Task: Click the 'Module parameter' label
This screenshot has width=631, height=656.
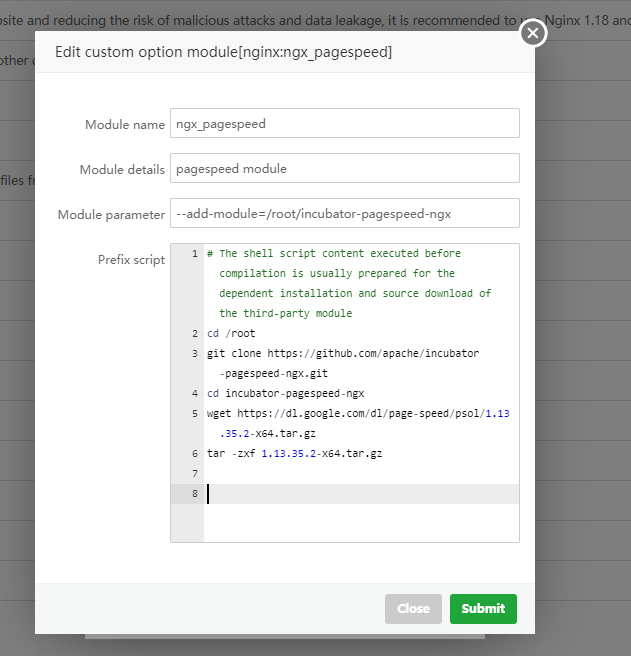Action: coord(111,215)
